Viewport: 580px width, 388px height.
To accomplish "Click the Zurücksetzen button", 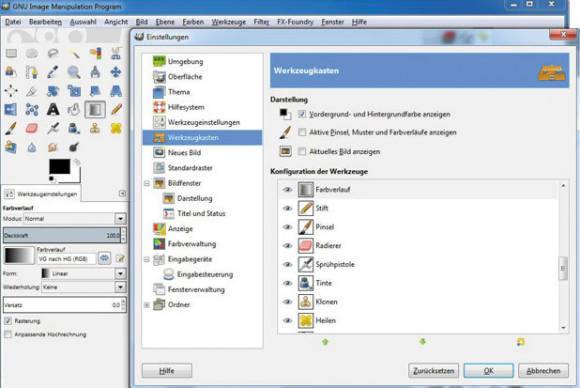I will point(434,371).
